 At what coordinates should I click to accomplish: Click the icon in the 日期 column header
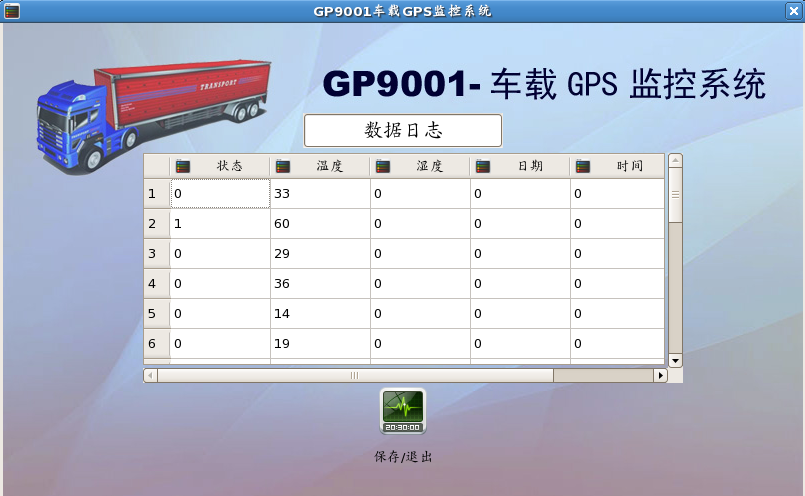click(483, 166)
